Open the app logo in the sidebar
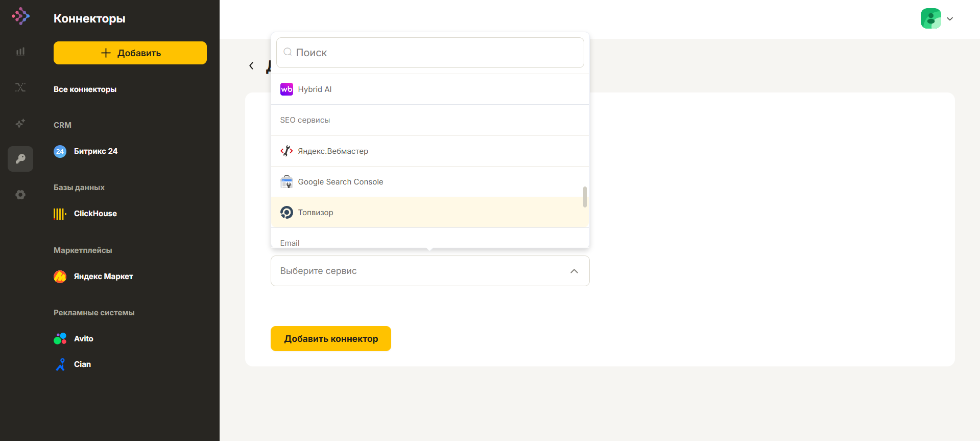 click(x=20, y=16)
